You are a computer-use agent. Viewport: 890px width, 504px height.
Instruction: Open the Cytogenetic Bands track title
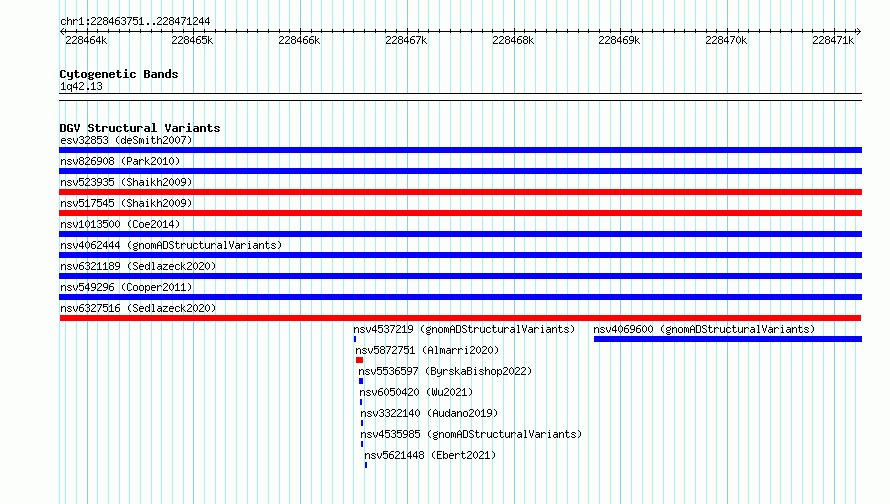pyautogui.click(x=119, y=74)
